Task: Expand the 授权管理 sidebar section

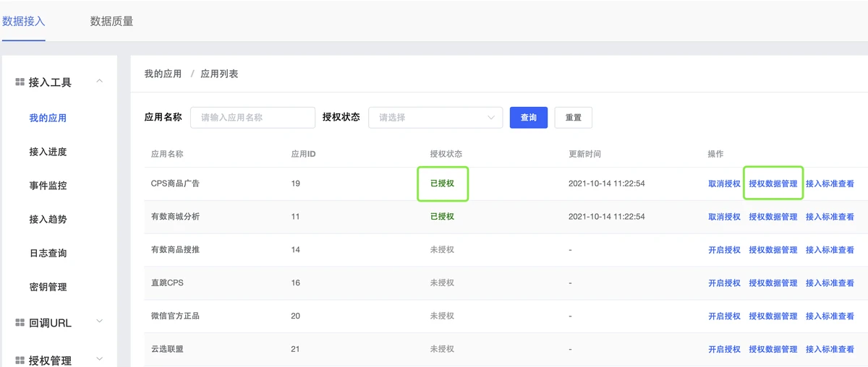Action: click(x=100, y=359)
